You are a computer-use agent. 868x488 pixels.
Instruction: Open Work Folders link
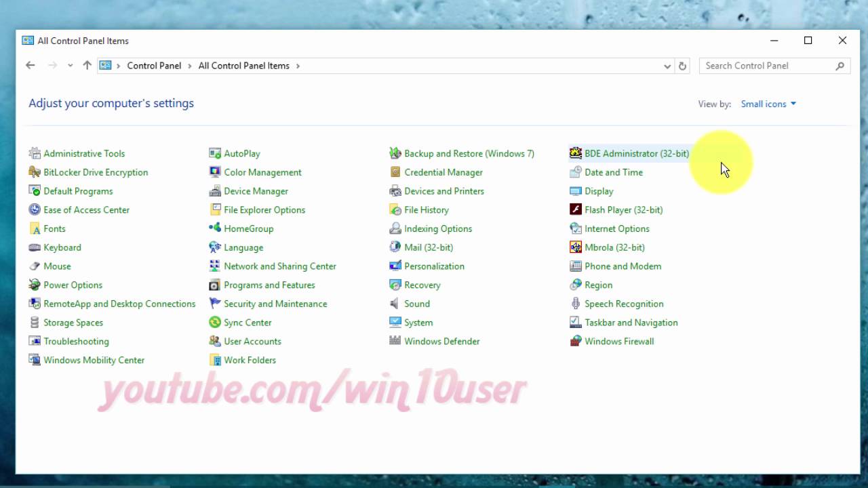pos(250,360)
